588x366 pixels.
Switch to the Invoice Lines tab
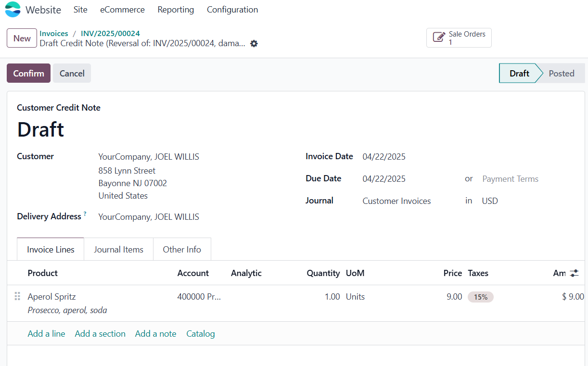tap(51, 250)
